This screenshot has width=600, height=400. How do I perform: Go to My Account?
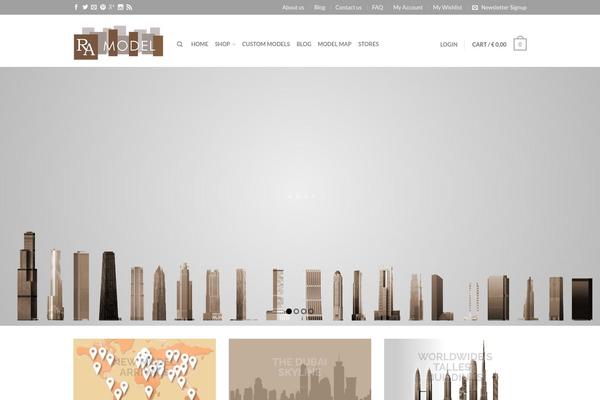click(x=408, y=7)
